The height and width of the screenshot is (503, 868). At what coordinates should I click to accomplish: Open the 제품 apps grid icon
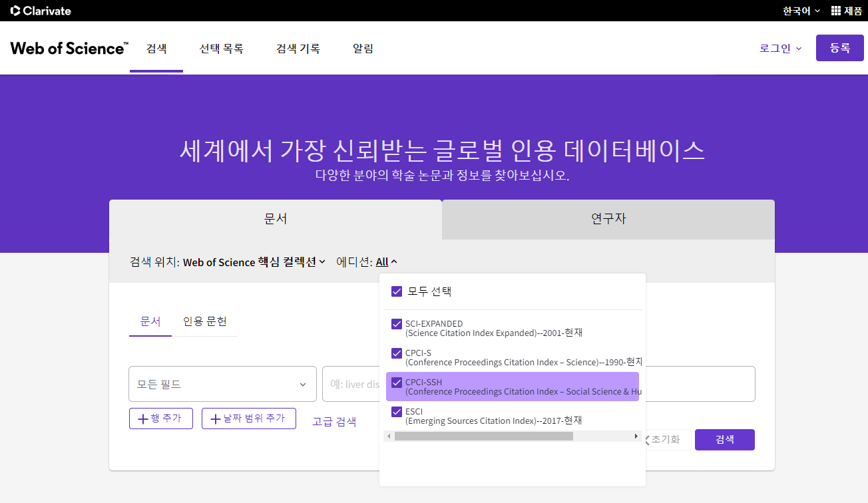(x=835, y=11)
